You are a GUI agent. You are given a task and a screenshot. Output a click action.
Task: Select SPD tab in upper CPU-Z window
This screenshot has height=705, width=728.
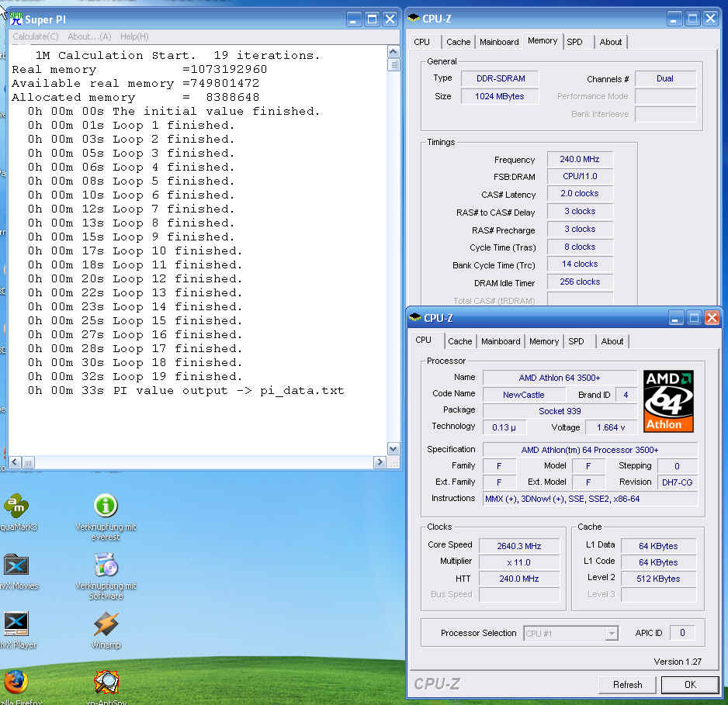[x=575, y=42]
